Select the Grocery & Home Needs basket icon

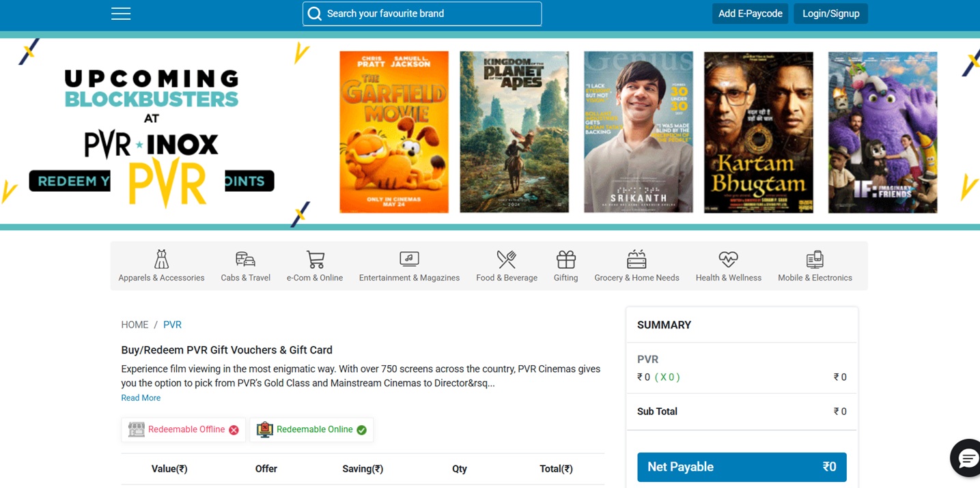pyautogui.click(x=636, y=259)
